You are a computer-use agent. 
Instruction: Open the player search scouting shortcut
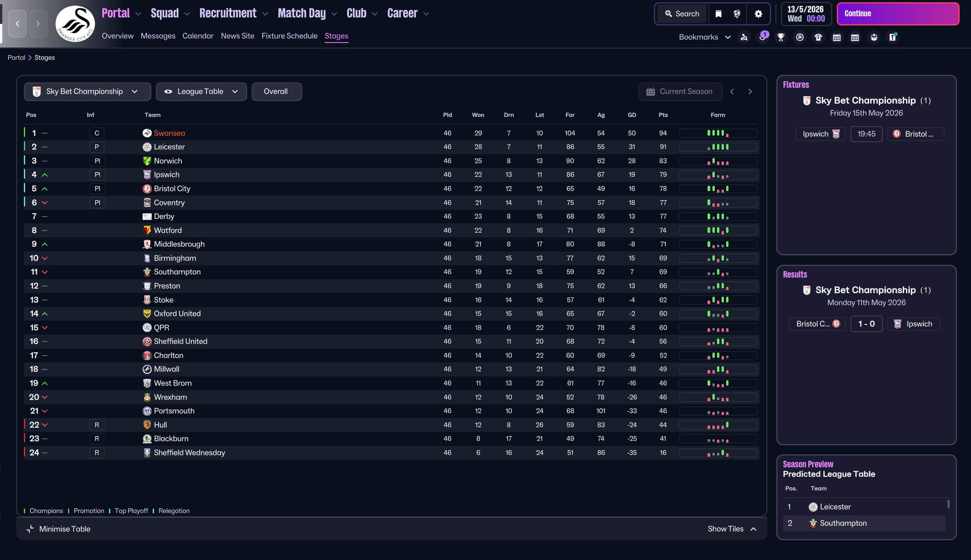coord(744,37)
